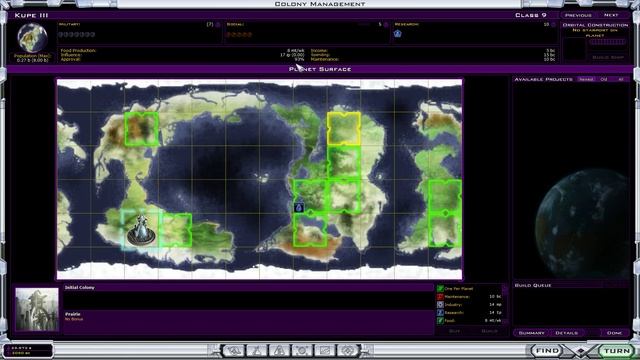Screen dimensions: 640x360
Task: Click the Food Production label
Action: pos(78,51)
